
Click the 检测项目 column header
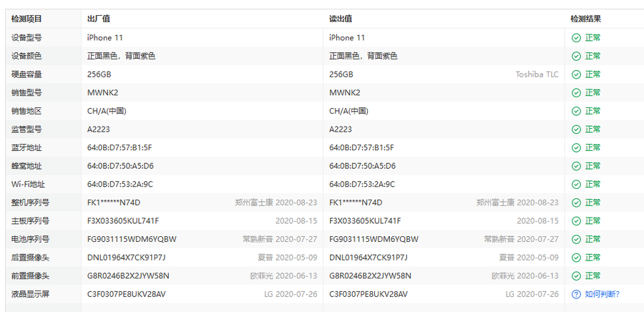[26, 19]
